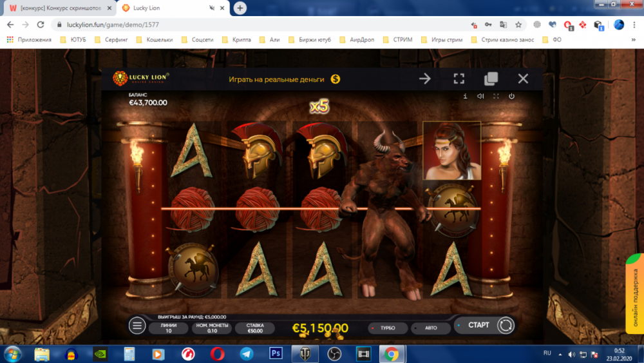644x363 pixels.
Task: Click the circular spin arrows icon
Action: point(506,326)
